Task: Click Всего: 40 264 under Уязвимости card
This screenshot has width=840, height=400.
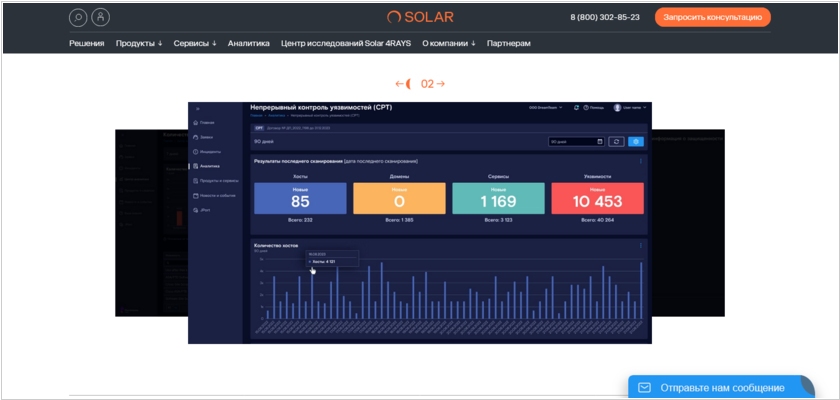Action: click(597, 220)
